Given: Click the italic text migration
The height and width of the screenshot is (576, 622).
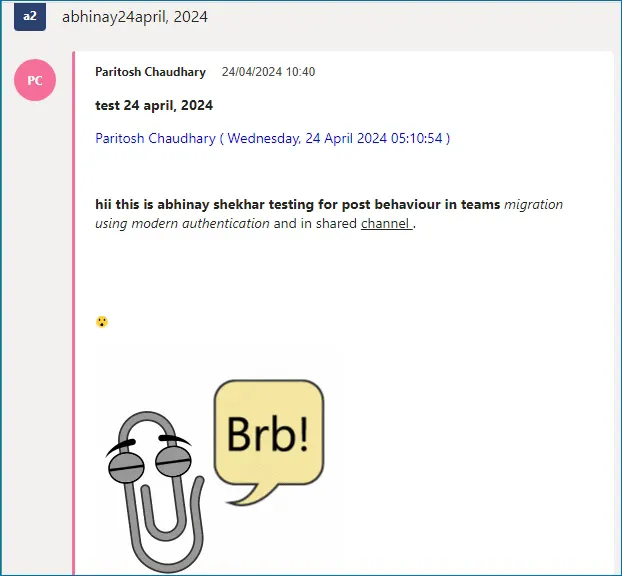Looking at the screenshot, I should [x=533, y=204].
